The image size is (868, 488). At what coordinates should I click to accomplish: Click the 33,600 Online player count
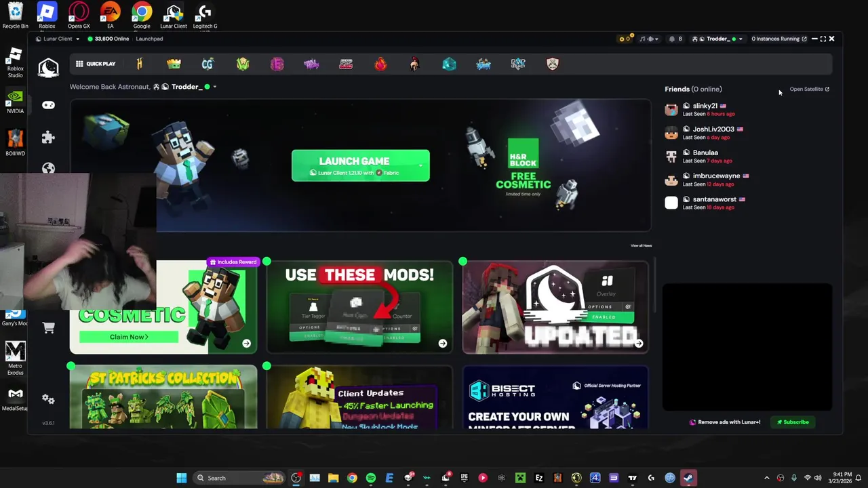coord(108,39)
